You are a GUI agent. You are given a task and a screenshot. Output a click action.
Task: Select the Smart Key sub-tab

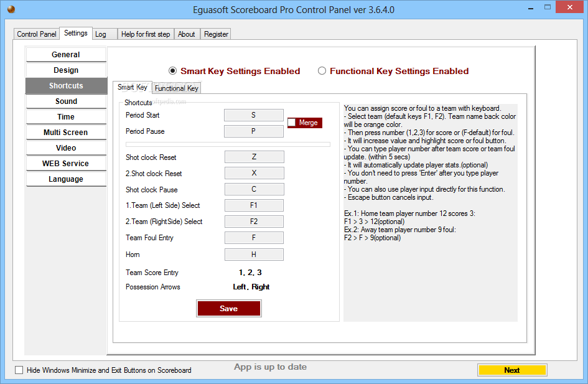133,87
